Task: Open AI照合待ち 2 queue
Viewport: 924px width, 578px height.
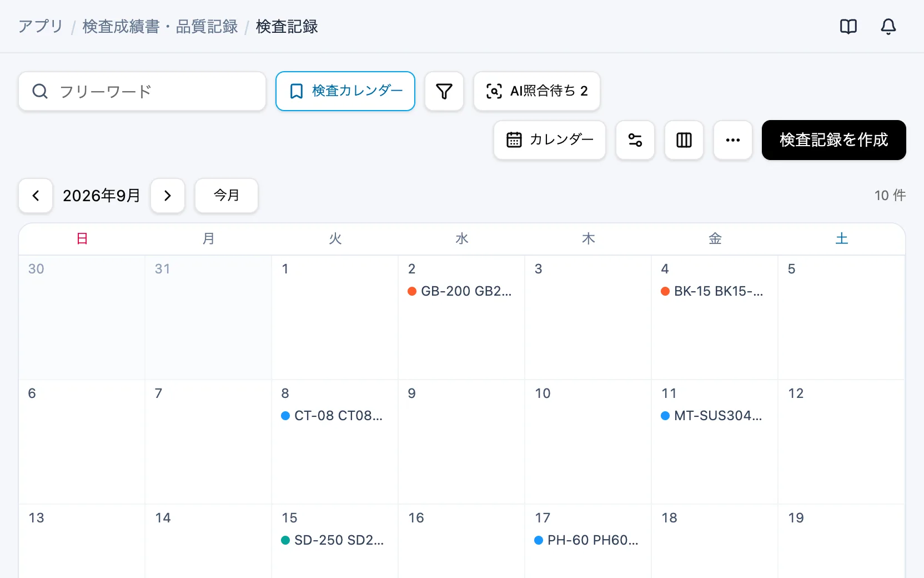Action: 536,91
